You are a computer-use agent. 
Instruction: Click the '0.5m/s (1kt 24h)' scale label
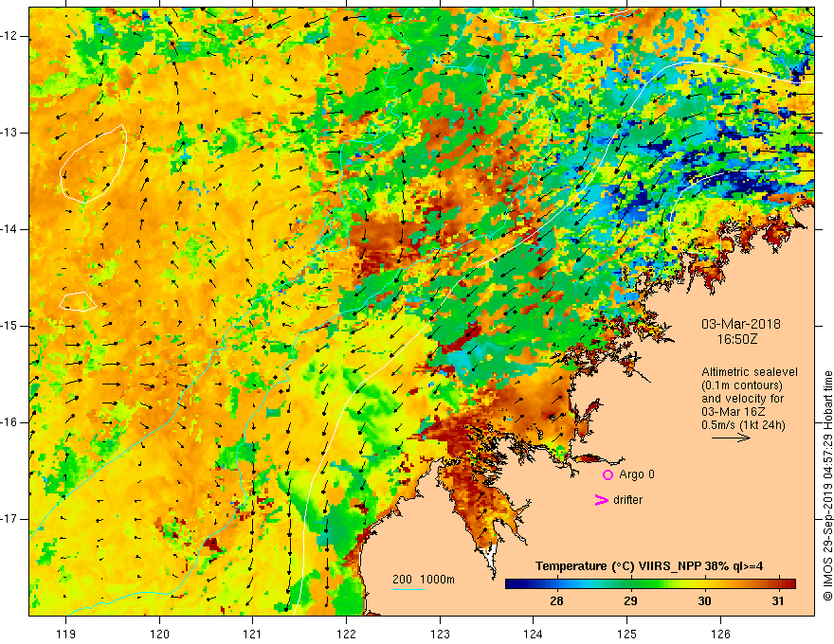[744, 425]
